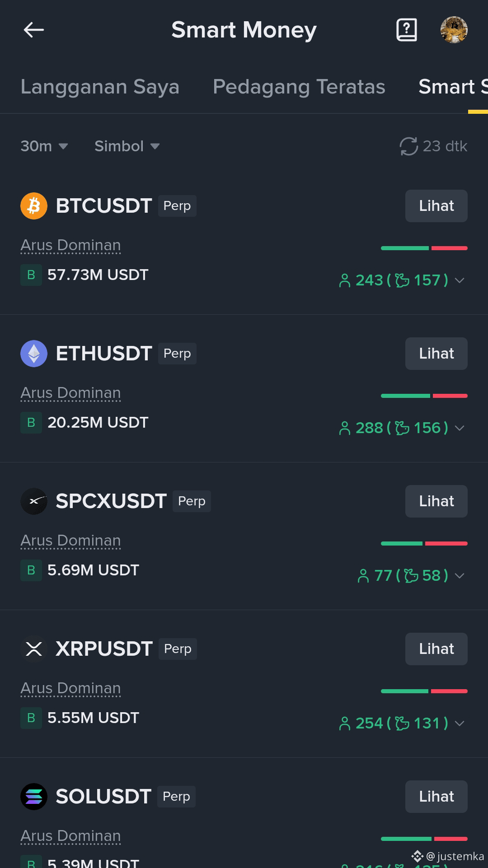Switch to Pedagang Teratas tab

point(299,87)
